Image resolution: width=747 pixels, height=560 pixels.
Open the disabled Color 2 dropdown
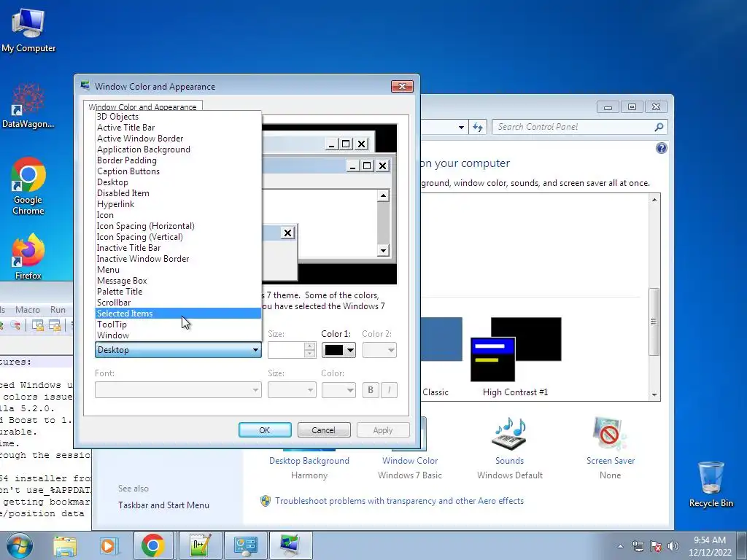(x=379, y=350)
